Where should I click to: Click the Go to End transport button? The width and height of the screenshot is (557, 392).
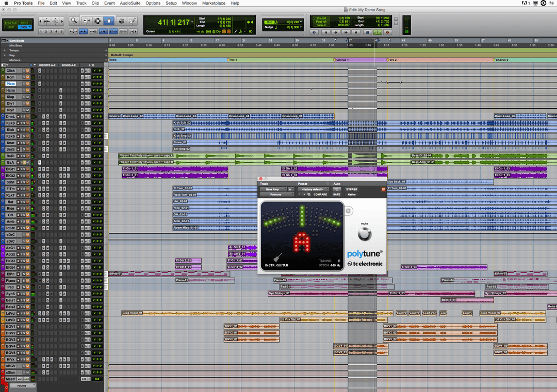(x=355, y=32)
